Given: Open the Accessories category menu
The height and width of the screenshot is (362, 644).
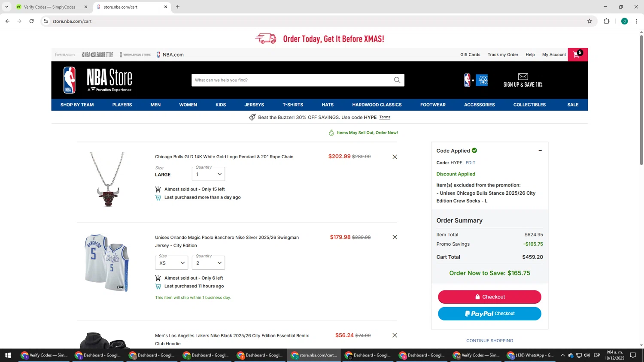Looking at the screenshot, I should point(479,105).
